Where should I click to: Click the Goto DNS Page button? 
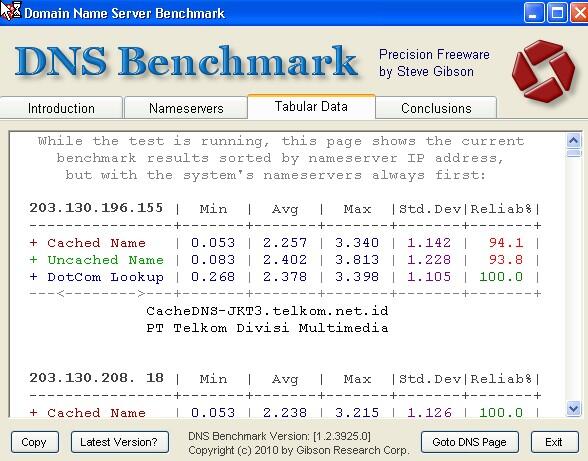[470, 442]
